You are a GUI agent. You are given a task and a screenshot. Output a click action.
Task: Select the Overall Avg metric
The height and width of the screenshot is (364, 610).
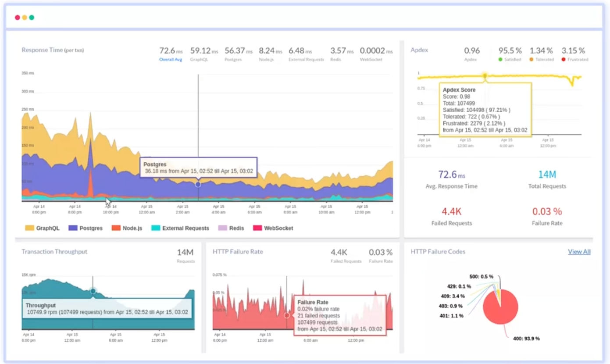(x=171, y=54)
